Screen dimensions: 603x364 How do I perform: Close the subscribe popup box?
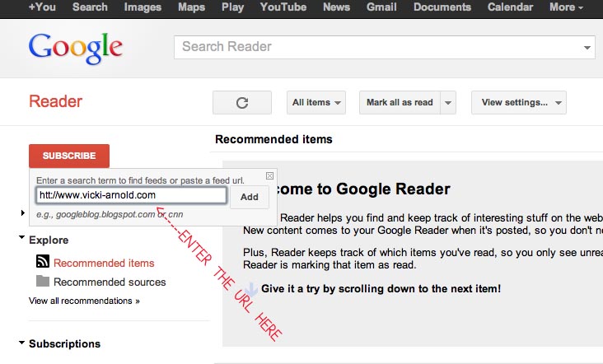pyautogui.click(x=269, y=175)
